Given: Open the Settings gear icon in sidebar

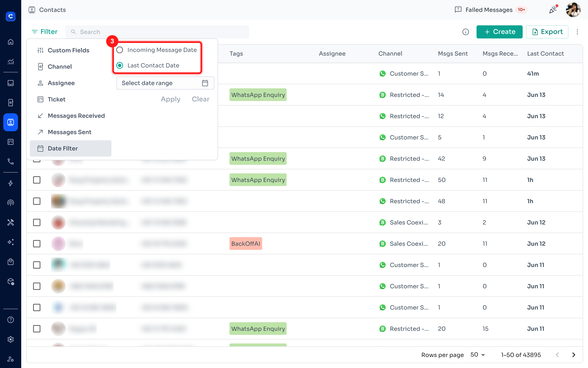Looking at the screenshot, I should coord(10,339).
